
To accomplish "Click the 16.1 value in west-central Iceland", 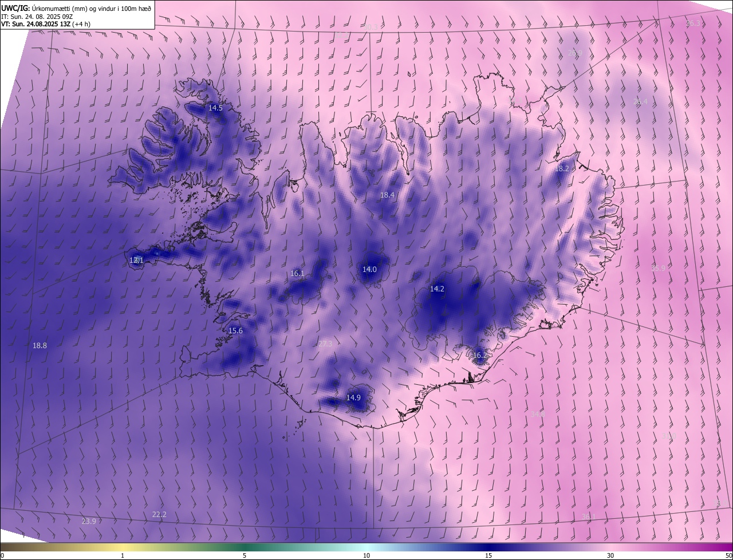I will pos(298,273).
